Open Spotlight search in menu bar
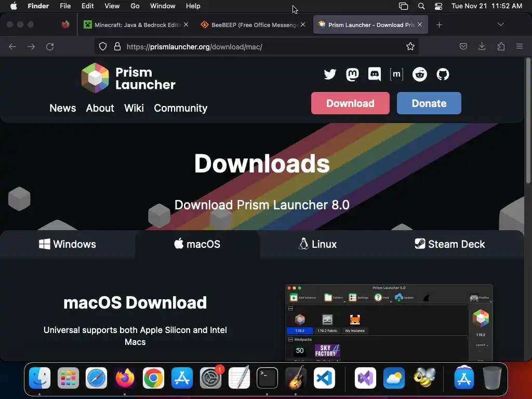Screen dimensions: 532x399 (x=421, y=6)
